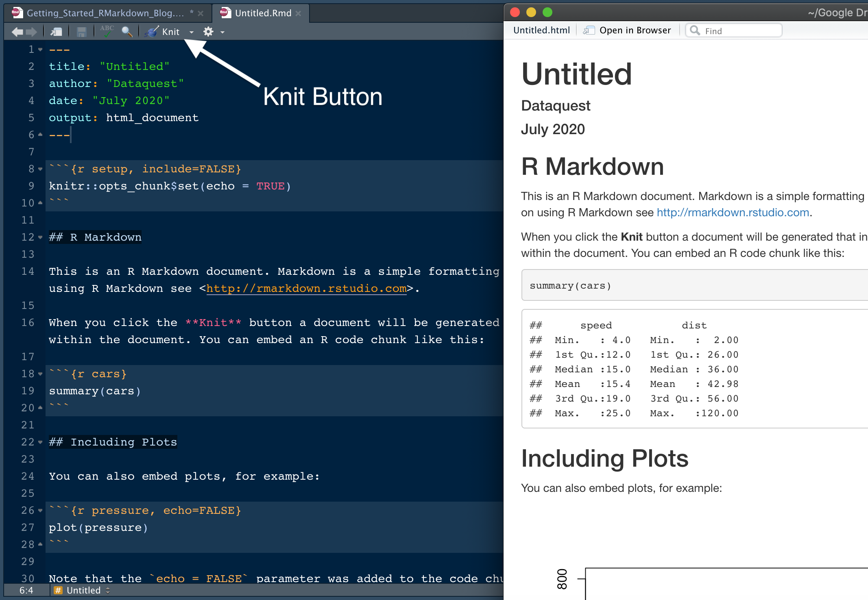This screenshot has height=600, width=868.
Task: Click the output: html_document line
Action: pyautogui.click(x=124, y=117)
